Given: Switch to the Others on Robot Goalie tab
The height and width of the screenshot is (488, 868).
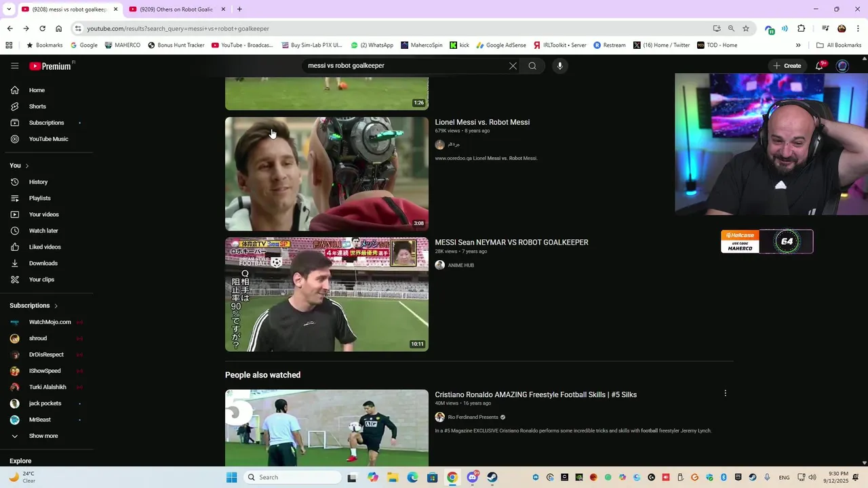Looking at the screenshot, I should (x=176, y=9).
